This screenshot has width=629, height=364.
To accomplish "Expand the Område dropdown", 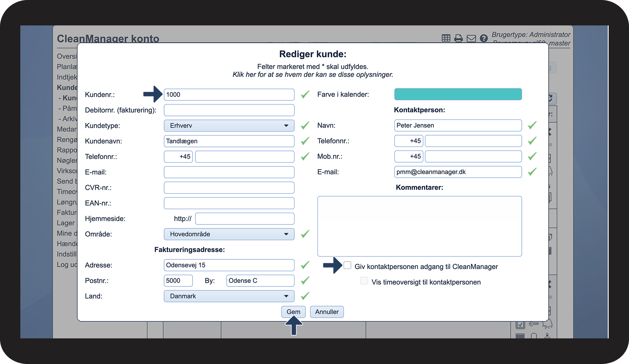I will pos(229,234).
